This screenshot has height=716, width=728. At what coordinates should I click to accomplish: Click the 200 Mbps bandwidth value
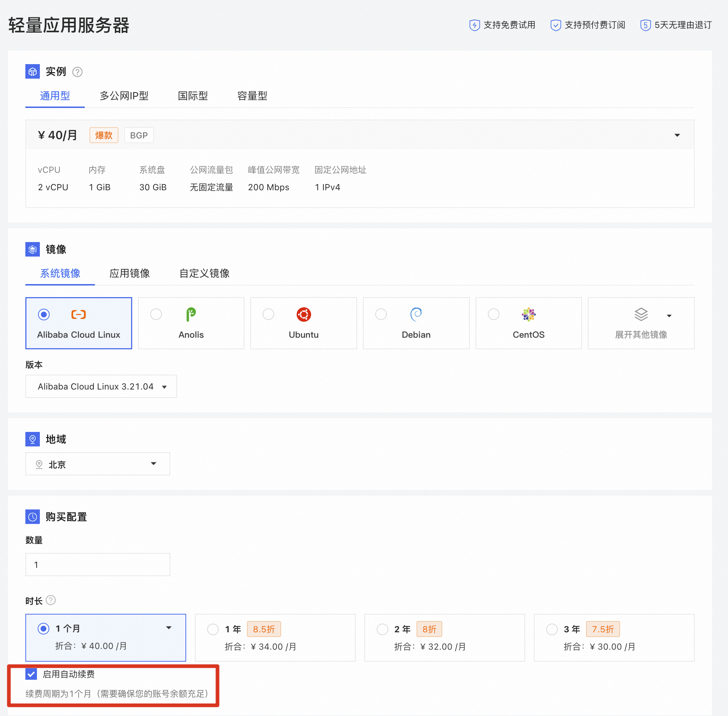click(269, 187)
